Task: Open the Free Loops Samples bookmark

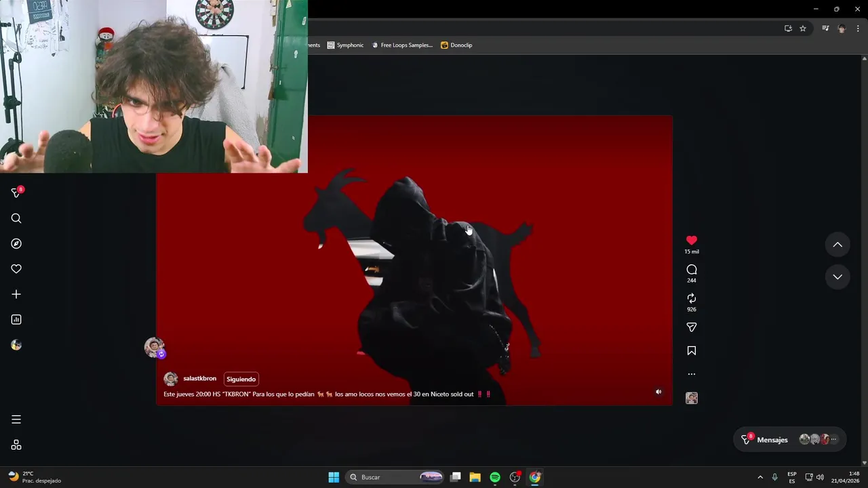Action: click(x=401, y=45)
